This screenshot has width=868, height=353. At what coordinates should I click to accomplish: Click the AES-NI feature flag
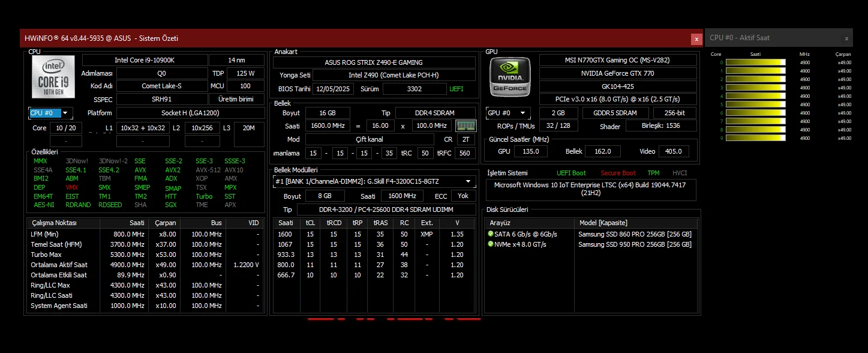(x=43, y=205)
